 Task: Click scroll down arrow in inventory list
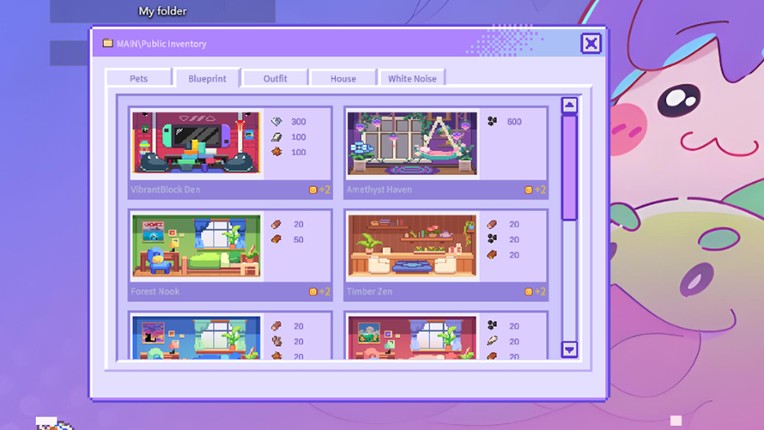(569, 349)
